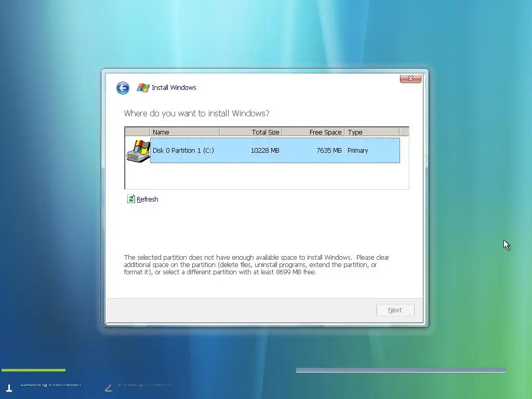Click the 'Where do you want to install Windows?' heading
Image resolution: width=532 pixels, height=399 pixels.
click(x=196, y=113)
